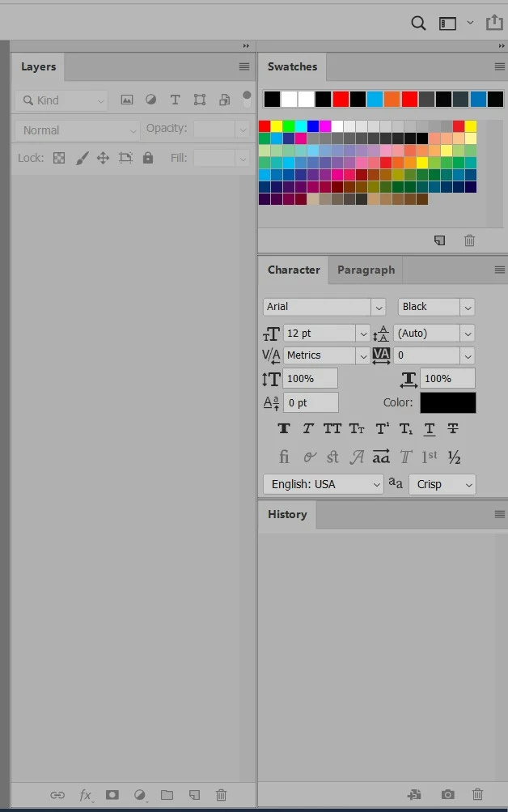The image size is (508, 812).
Task: Add a layer mask
Action: coord(112,794)
